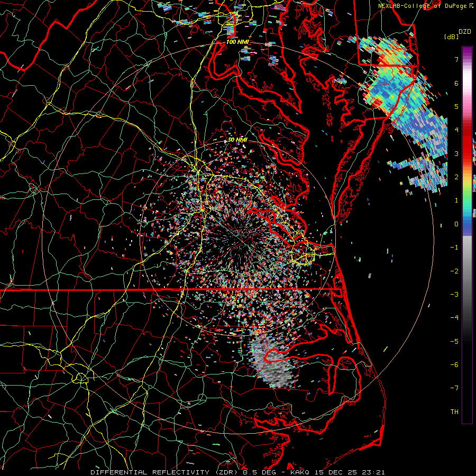Click the [dB] units label
Screen dimensions: 476x476
[x=452, y=36]
